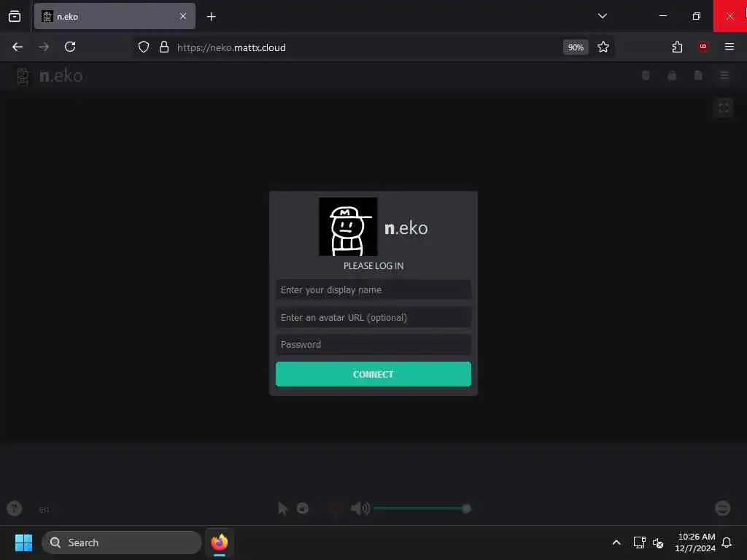Screen dimensions: 747x560
Task: Open Firefox from the taskbar
Action: pos(220,542)
